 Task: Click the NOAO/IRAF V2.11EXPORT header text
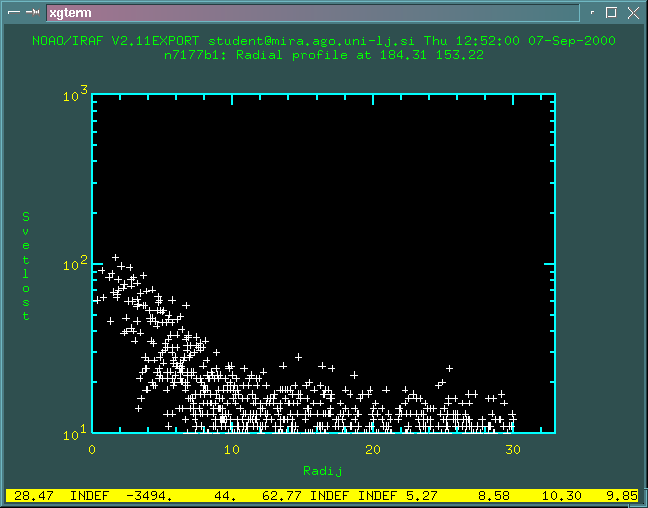tap(116, 41)
